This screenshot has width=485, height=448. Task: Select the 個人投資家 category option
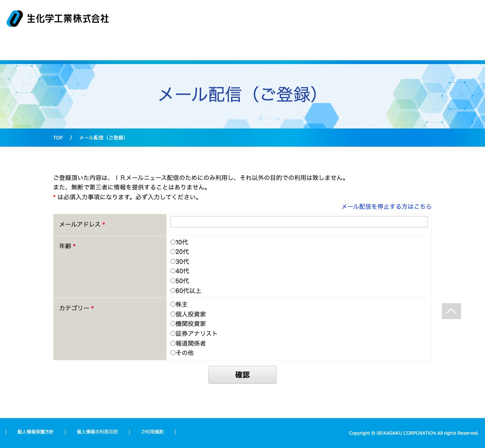coord(173,314)
